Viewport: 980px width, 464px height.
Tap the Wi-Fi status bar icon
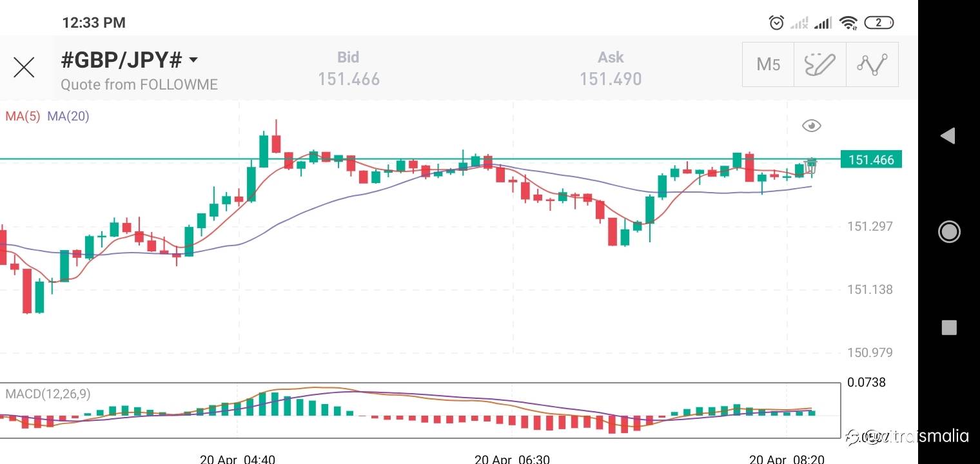[x=848, y=23]
